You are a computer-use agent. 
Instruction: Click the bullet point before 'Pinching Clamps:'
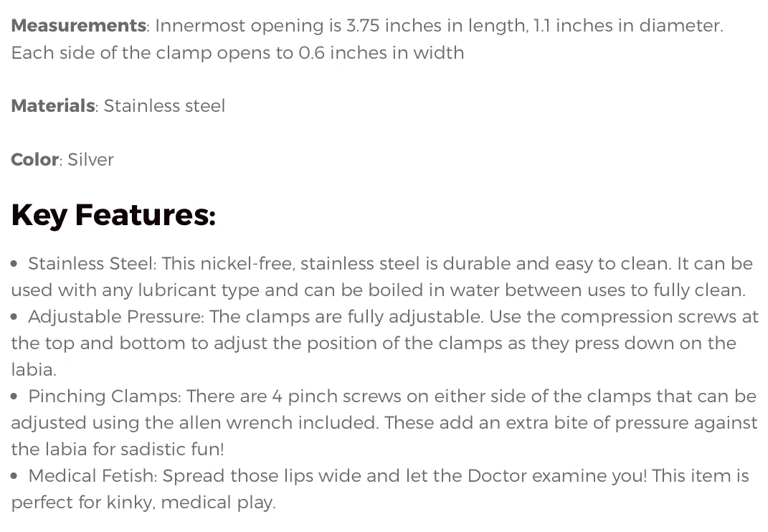click(x=14, y=396)
